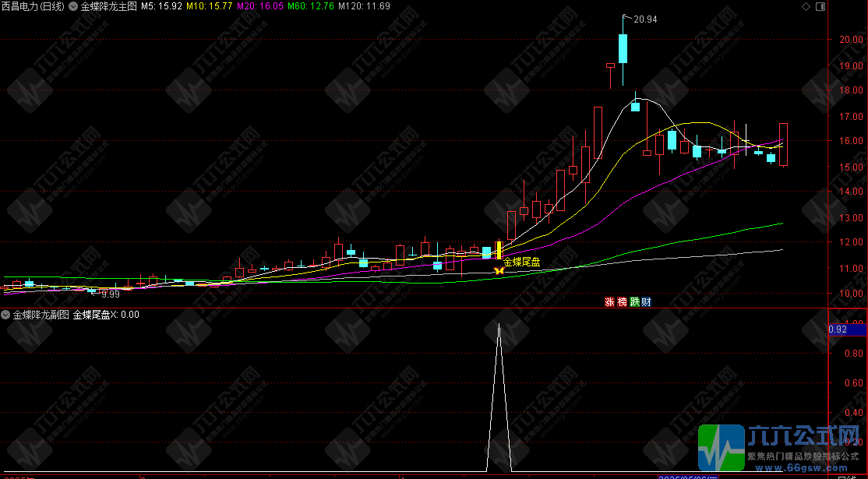
Task: Click the red 榜 marker icon
Action: [x=622, y=302]
